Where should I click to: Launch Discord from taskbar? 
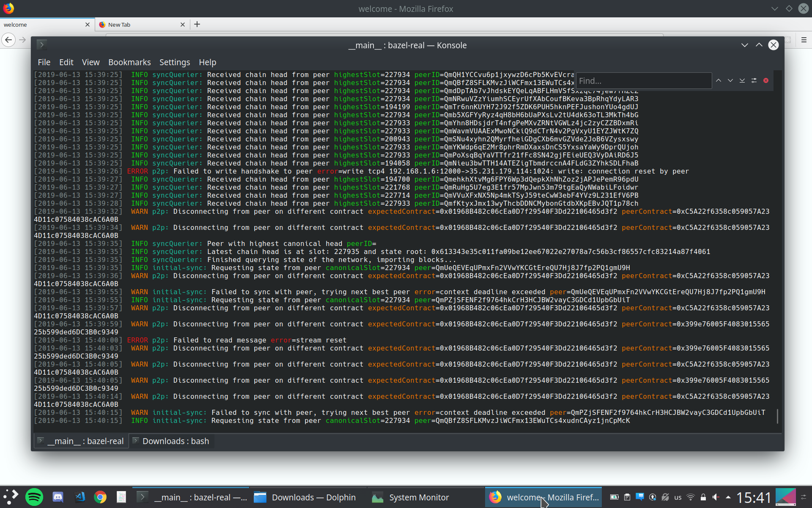pyautogui.click(x=58, y=497)
